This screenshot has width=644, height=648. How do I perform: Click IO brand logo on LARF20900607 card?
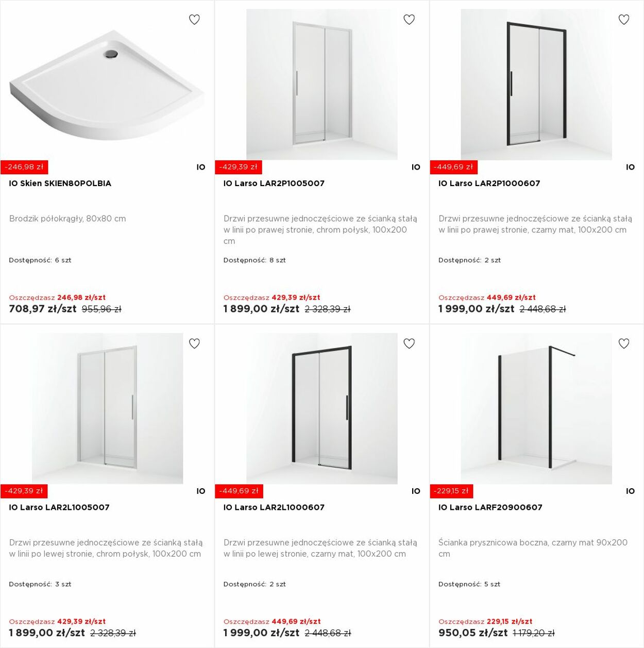pos(630,491)
